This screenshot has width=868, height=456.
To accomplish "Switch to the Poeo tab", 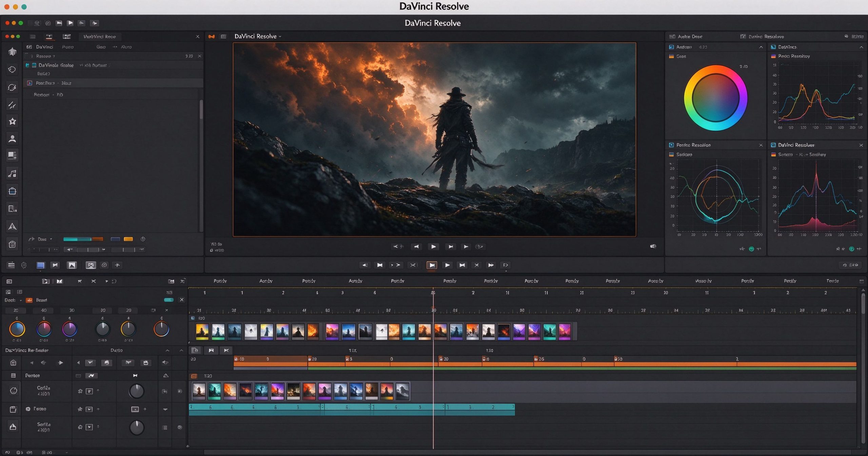I will [68, 47].
